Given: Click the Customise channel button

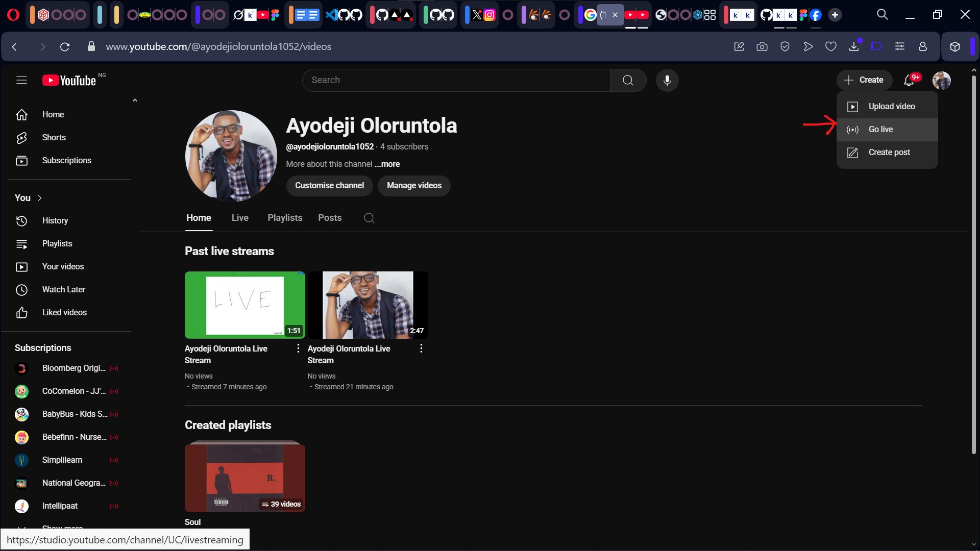Looking at the screenshot, I should tap(329, 186).
